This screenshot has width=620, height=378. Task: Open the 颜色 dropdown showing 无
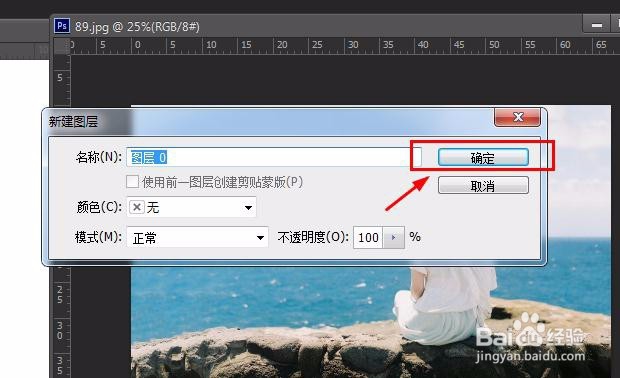[x=191, y=207]
